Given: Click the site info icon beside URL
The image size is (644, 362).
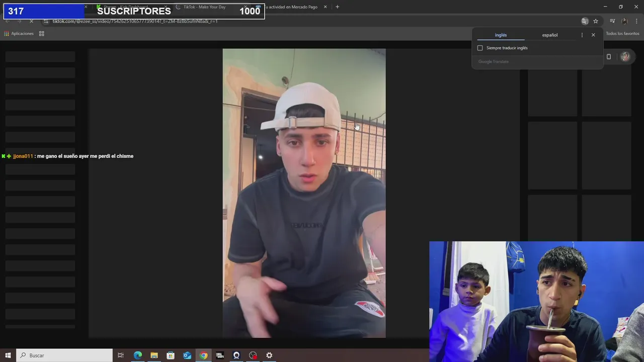Looking at the screenshot, I should point(46,21).
